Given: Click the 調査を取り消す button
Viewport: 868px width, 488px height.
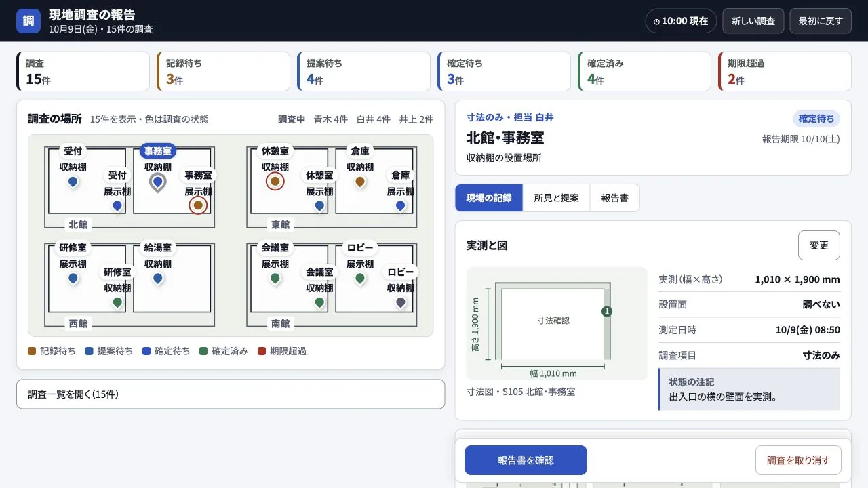Looking at the screenshot, I should 798,460.
